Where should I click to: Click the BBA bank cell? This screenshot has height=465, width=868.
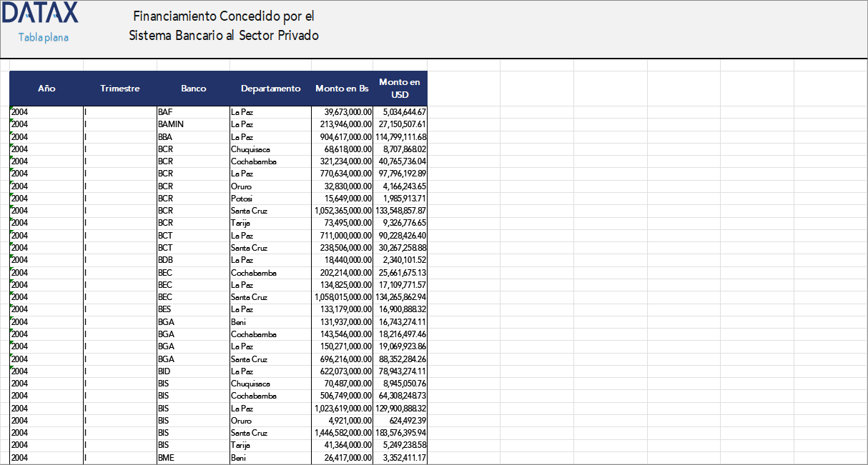pos(165,136)
